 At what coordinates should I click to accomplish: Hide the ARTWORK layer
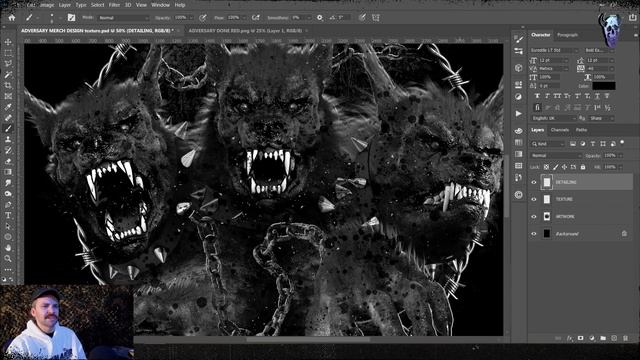point(533,217)
